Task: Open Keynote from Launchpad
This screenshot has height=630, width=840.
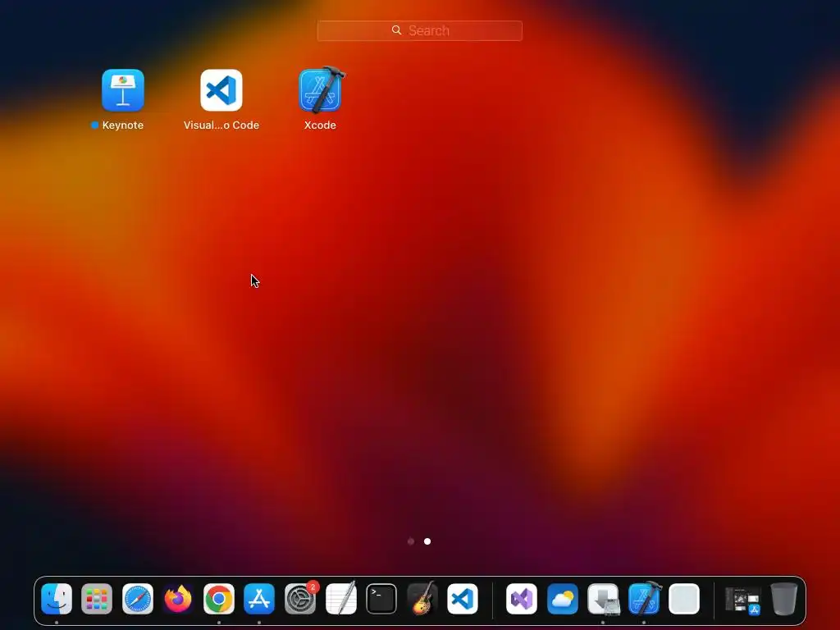Action: click(123, 90)
